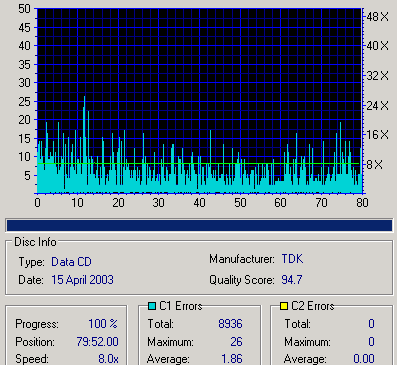Click the C2 Errors Total value 0
397x365 pixels.
[371, 324]
